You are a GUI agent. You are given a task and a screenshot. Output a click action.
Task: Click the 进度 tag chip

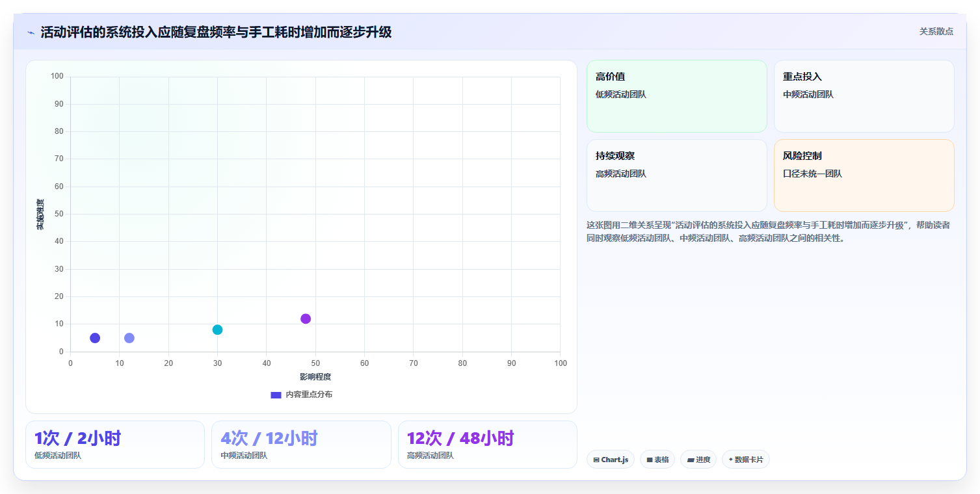pos(698,460)
